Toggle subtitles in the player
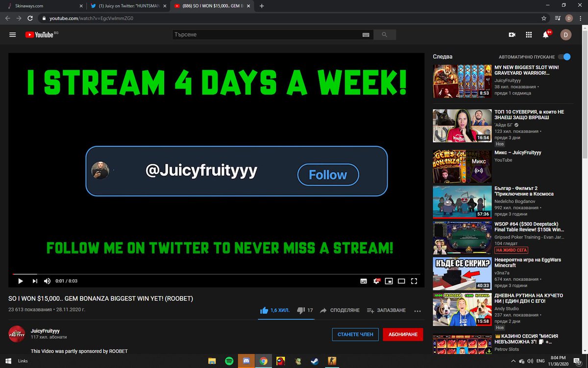This screenshot has width=588, height=368. click(x=364, y=281)
